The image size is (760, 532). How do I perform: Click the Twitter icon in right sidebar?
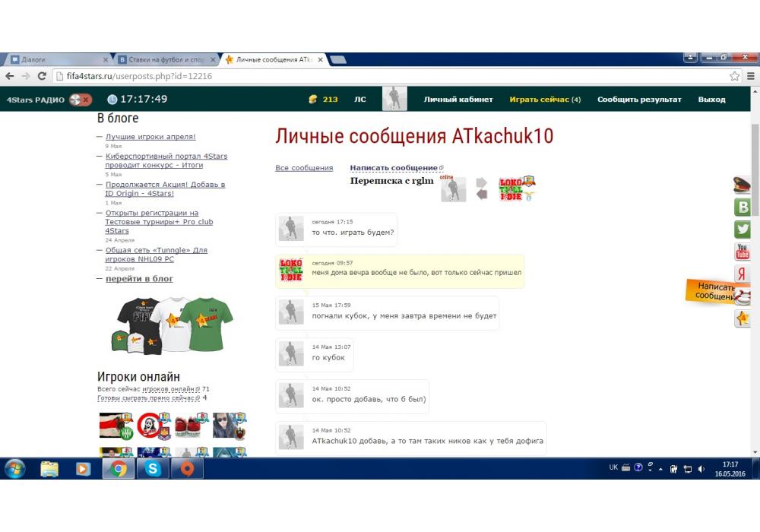pos(743,230)
